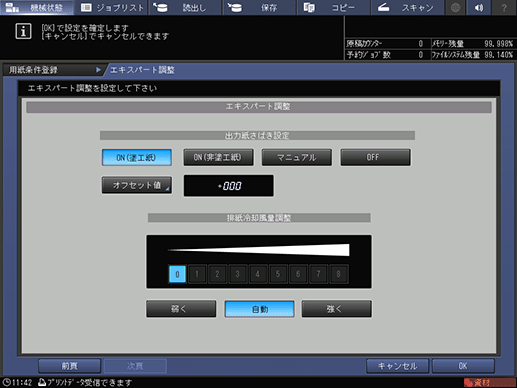
Task: Open help with the question mark icon
Action: tap(504, 7)
